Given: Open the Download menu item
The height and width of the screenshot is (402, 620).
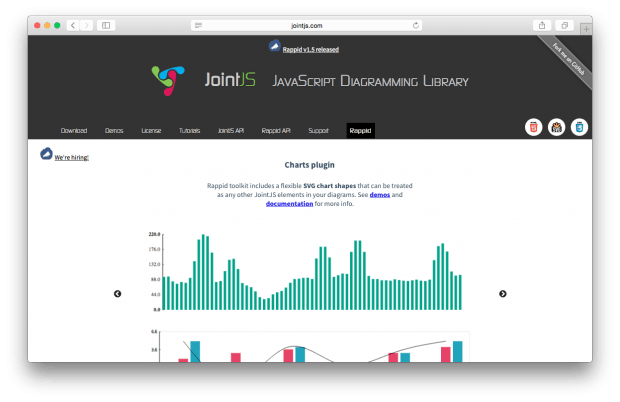Looking at the screenshot, I should tap(74, 131).
